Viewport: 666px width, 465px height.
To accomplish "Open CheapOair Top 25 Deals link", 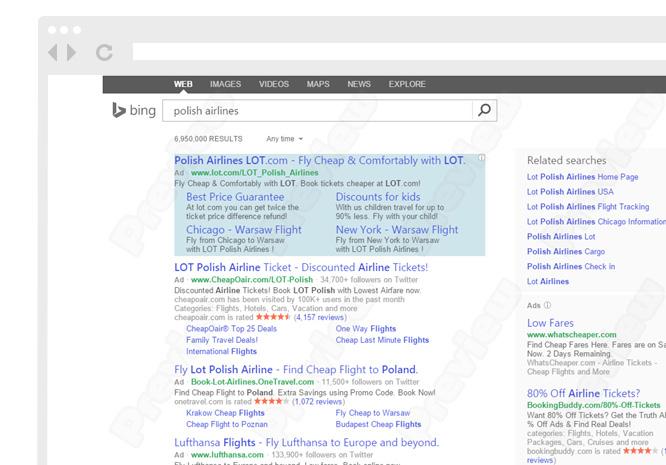I will (231, 329).
